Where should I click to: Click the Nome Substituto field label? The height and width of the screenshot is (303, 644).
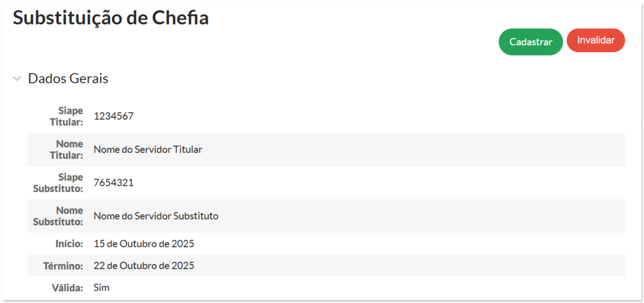[58, 216]
